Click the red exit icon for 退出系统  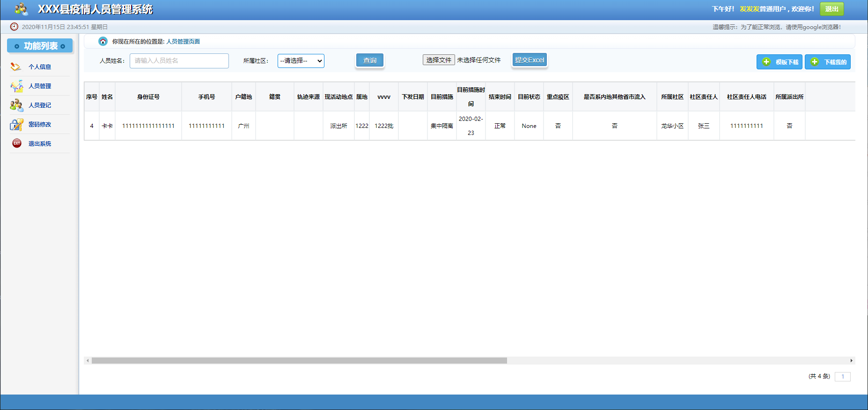[x=17, y=143]
